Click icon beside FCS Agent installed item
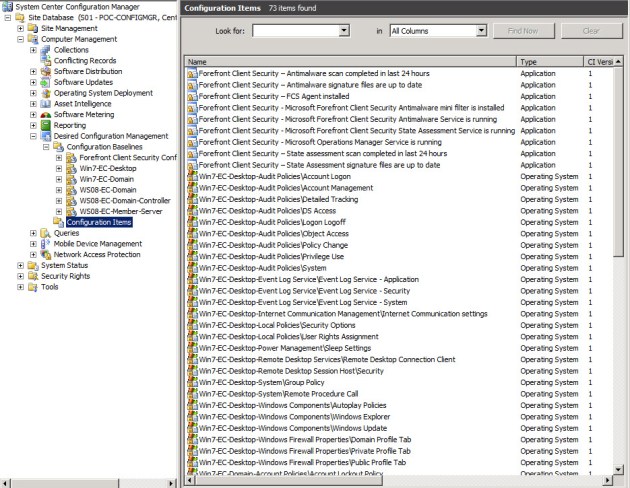The height and width of the screenshot is (488, 630). point(192,96)
